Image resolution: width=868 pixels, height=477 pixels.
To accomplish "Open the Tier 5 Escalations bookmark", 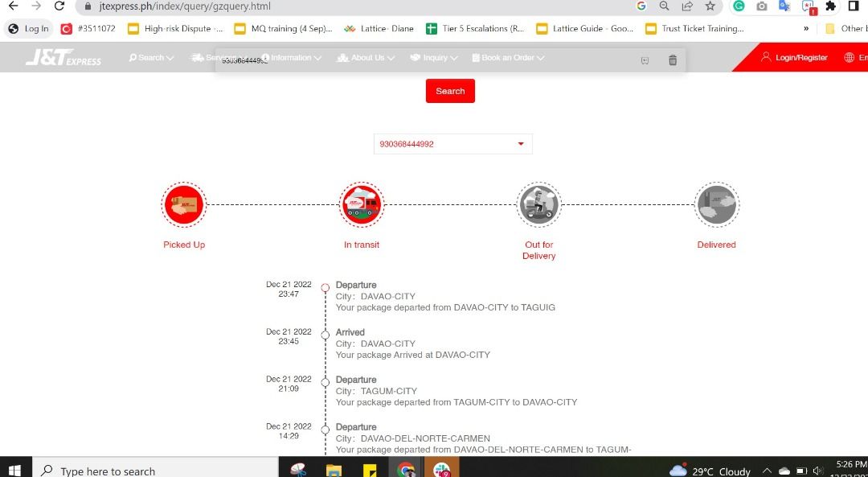I will tap(475, 29).
